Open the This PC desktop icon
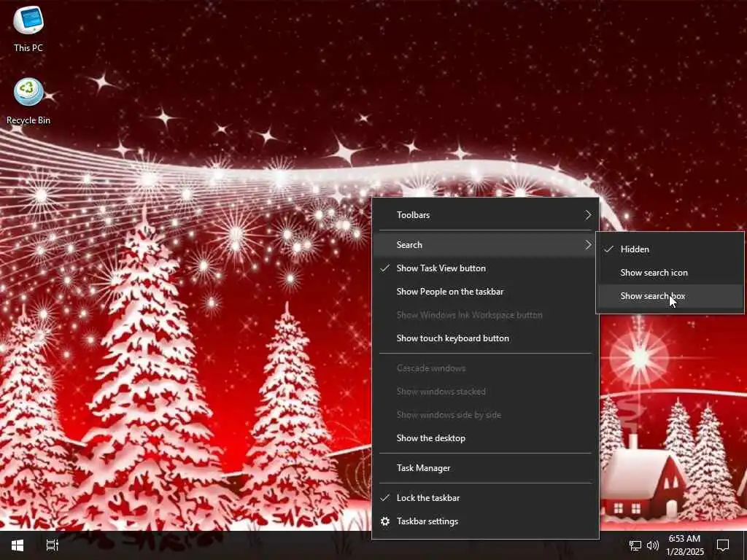Viewport: 747px width, 560px height. point(28,28)
